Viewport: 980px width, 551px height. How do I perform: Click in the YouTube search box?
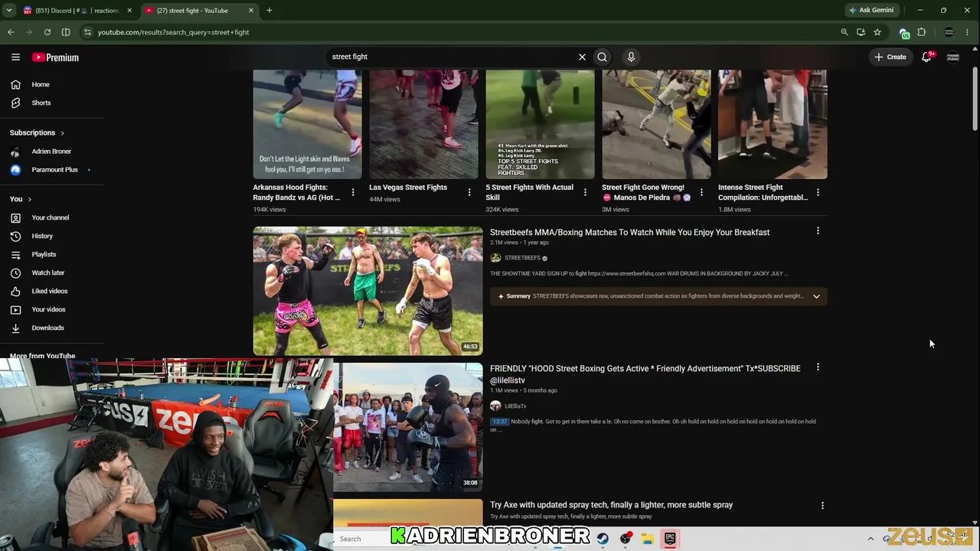point(452,57)
